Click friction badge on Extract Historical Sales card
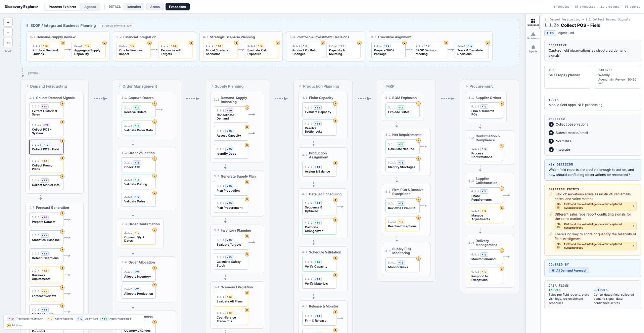The width and height of the screenshot is (644, 333). click(x=62, y=104)
